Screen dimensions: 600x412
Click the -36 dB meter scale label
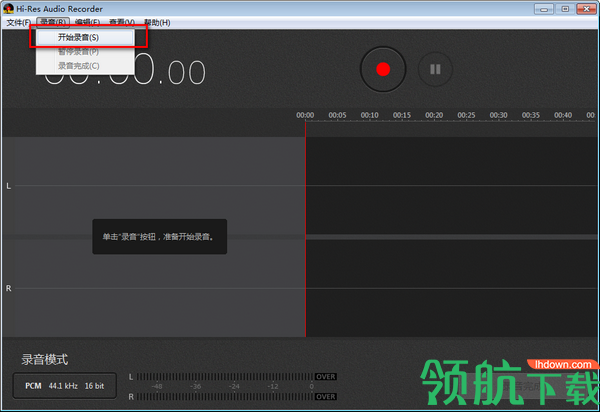196,386
